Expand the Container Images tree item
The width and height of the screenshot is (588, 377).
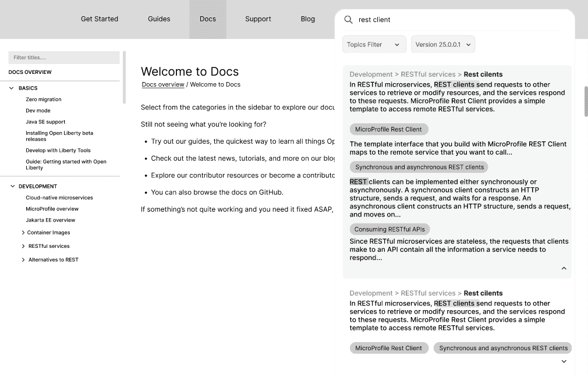tap(23, 233)
